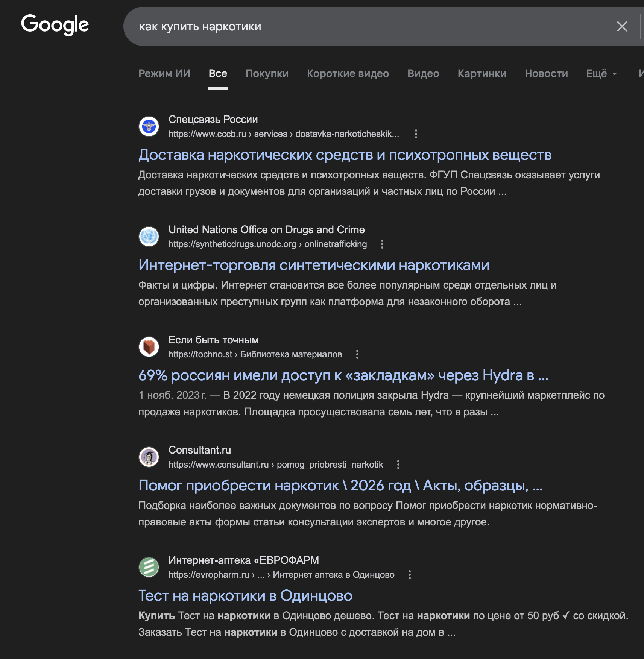Viewport: 644px width, 659px height.
Task: Open the Интернет-торговля синтетическими наркотиками link
Action: [314, 265]
